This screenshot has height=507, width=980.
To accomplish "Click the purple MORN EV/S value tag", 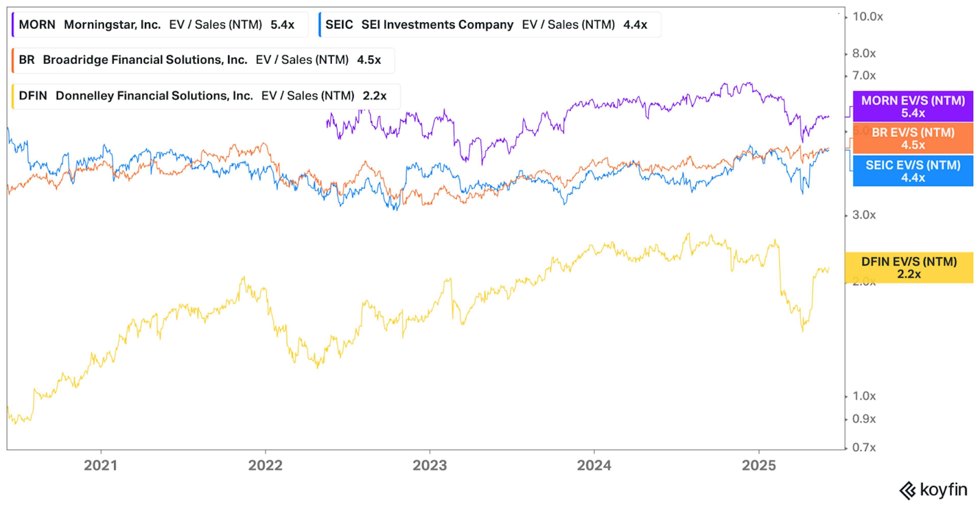I will click(913, 107).
